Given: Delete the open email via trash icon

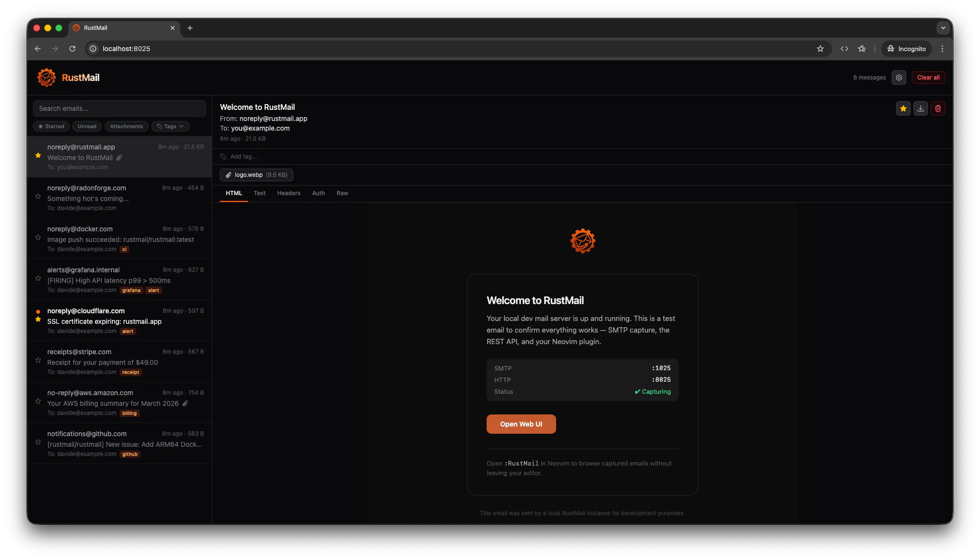Looking at the screenshot, I should point(938,109).
